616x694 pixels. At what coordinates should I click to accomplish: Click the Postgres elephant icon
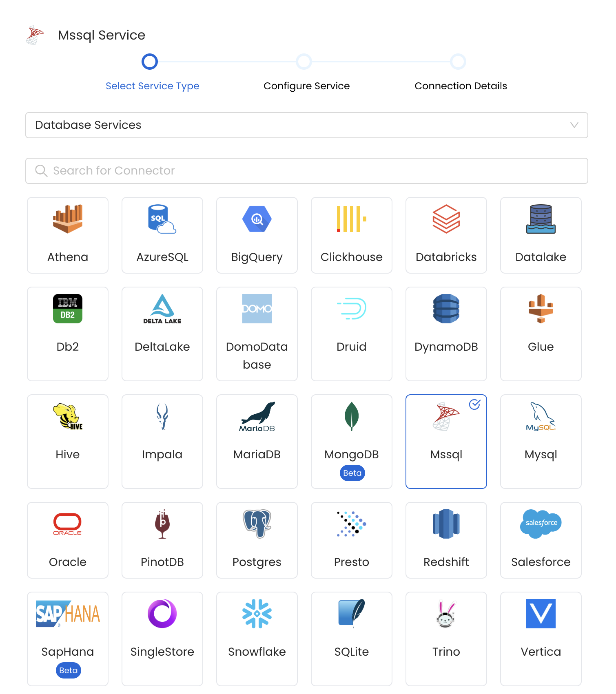pos(257,524)
